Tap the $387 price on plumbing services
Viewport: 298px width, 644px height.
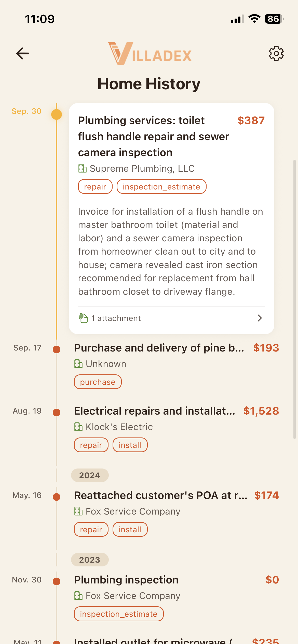click(x=251, y=120)
